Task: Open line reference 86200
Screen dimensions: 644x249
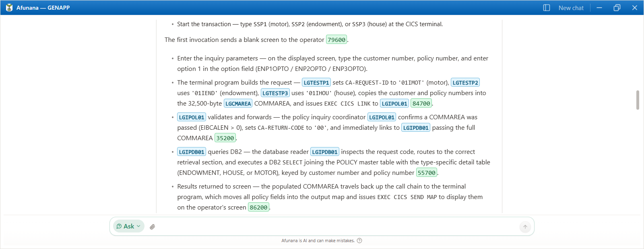Action: [258, 207]
